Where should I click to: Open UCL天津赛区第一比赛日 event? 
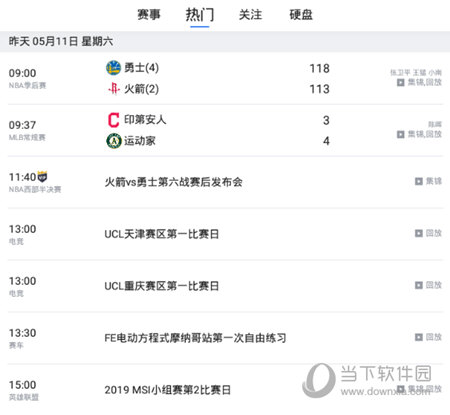click(x=162, y=234)
